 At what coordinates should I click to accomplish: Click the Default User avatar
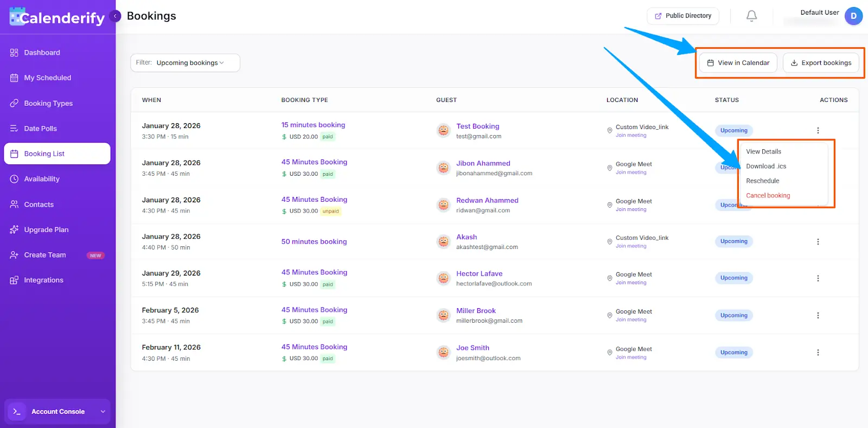tap(853, 16)
